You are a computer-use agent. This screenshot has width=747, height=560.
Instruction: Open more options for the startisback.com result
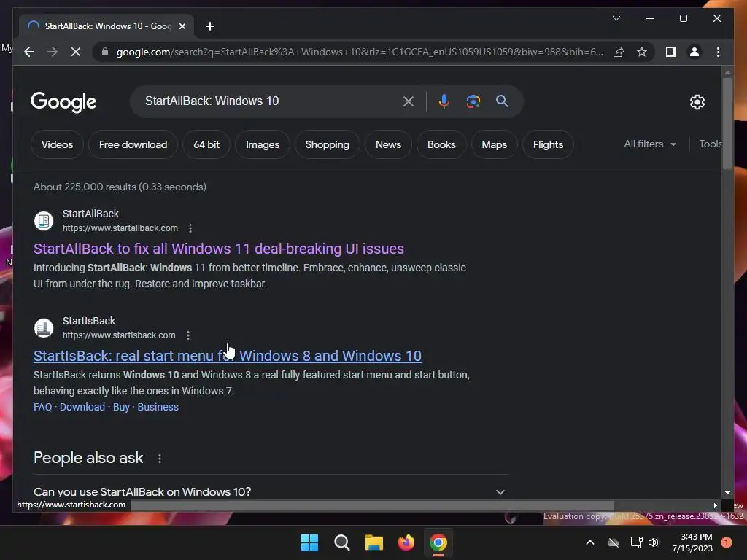(188, 335)
